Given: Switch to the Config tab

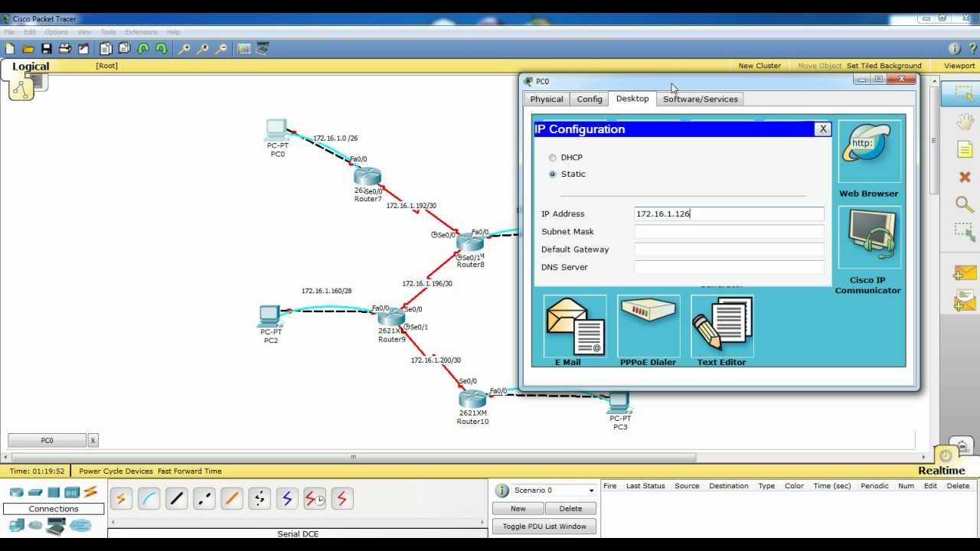Looking at the screenshot, I should pyautogui.click(x=590, y=99).
